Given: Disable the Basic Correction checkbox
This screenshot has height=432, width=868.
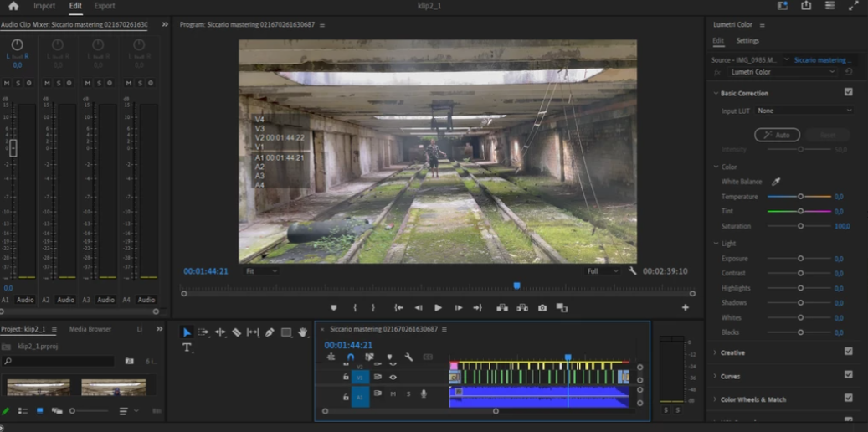Looking at the screenshot, I should coord(848,92).
